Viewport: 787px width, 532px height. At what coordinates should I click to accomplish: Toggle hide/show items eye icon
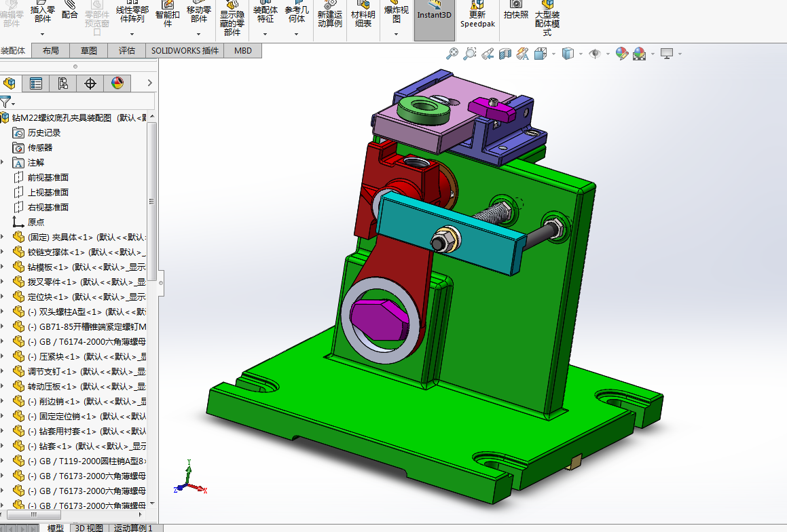tap(595, 54)
